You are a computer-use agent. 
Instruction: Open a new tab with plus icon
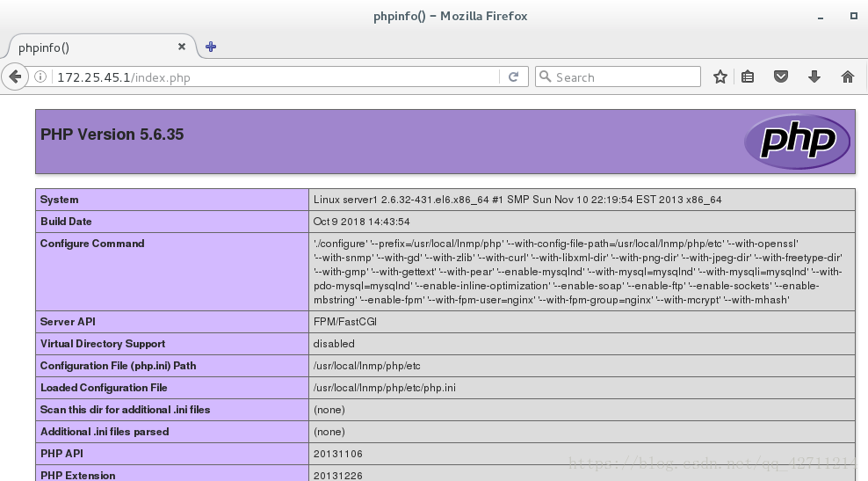[211, 47]
